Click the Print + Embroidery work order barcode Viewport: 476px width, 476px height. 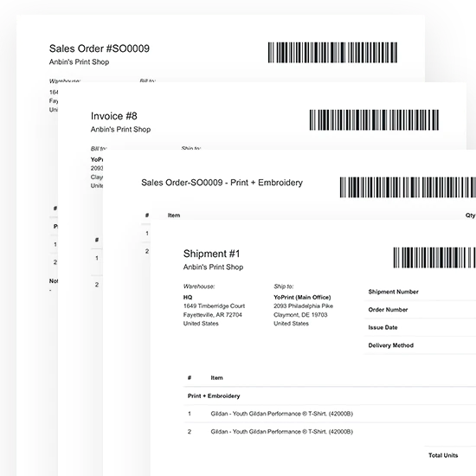click(x=408, y=187)
